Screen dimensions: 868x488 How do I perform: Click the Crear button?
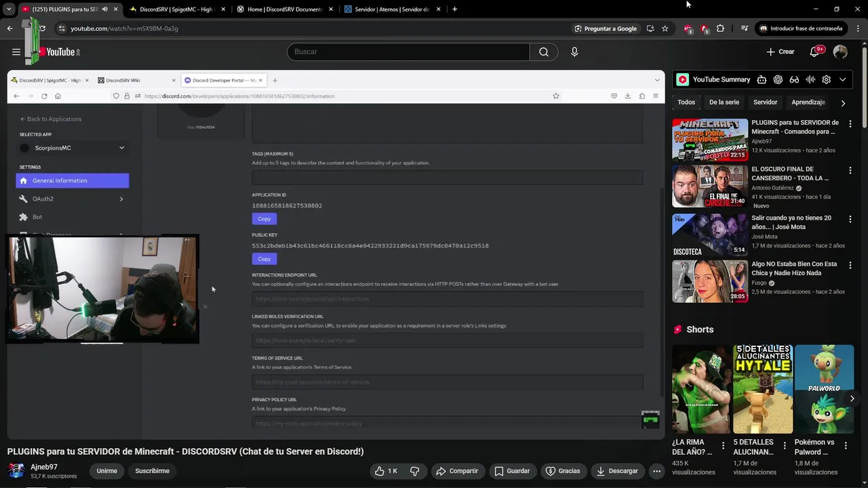pyautogui.click(x=781, y=52)
